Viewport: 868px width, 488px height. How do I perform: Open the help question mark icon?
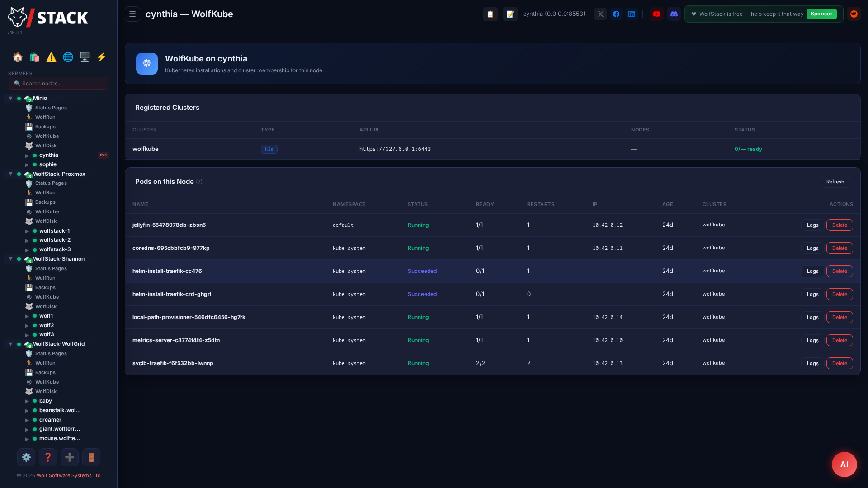point(48,457)
